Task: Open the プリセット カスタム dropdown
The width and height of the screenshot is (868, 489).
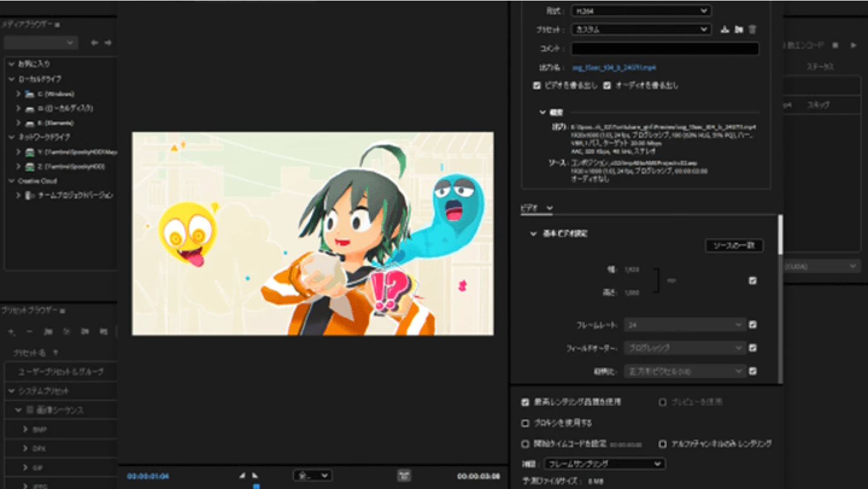Action: pyautogui.click(x=641, y=29)
